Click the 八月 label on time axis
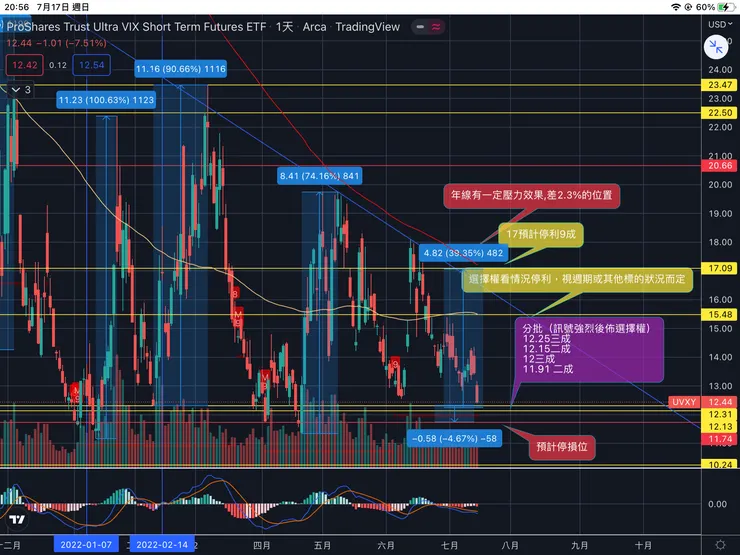 point(510,545)
